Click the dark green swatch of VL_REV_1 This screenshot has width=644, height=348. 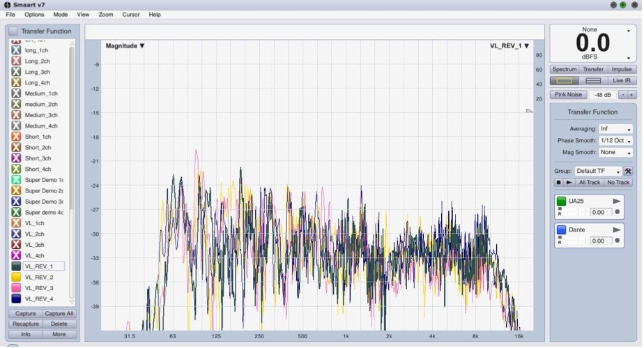click(x=16, y=266)
